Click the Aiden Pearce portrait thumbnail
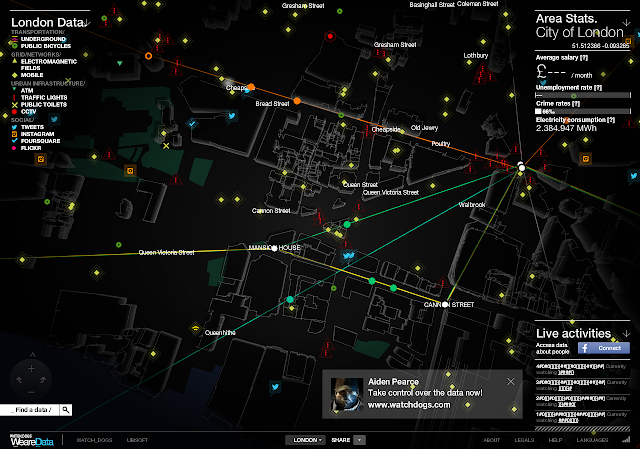 click(347, 394)
